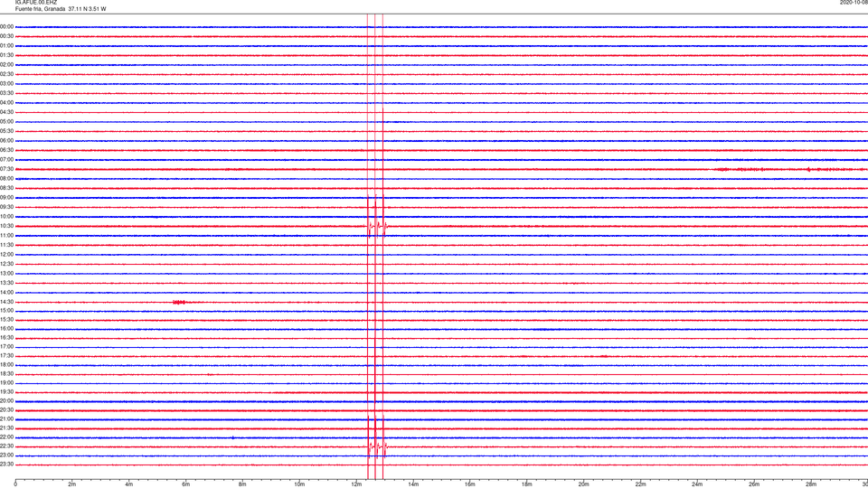The width and height of the screenshot is (868, 488).
Task: Select the 21:00 trace time label
Action: click(6, 419)
